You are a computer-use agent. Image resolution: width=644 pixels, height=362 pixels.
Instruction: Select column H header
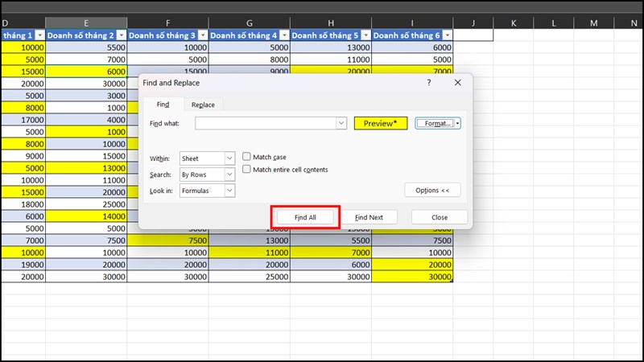[x=331, y=23]
